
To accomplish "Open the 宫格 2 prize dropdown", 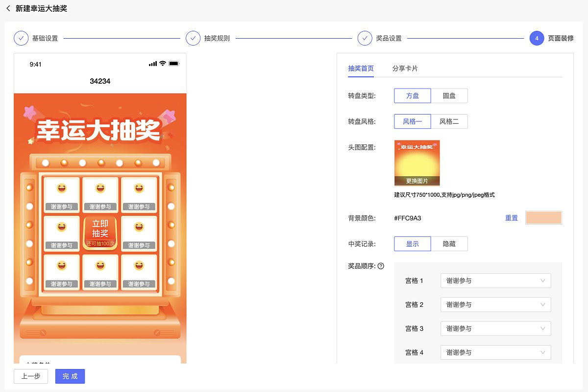I will pos(495,304).
